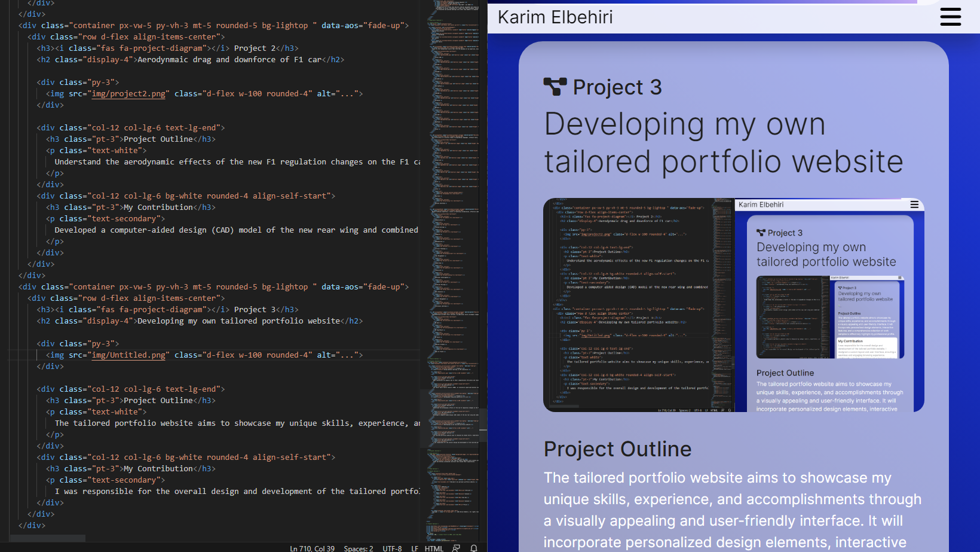Open the img/Untitled.png path link

point(128,355)
